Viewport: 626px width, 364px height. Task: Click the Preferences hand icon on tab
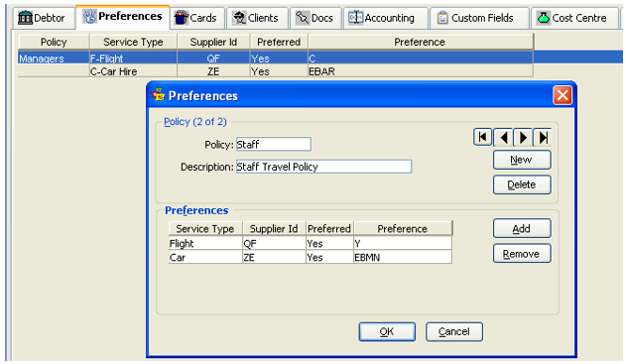[x=89, y=16]
